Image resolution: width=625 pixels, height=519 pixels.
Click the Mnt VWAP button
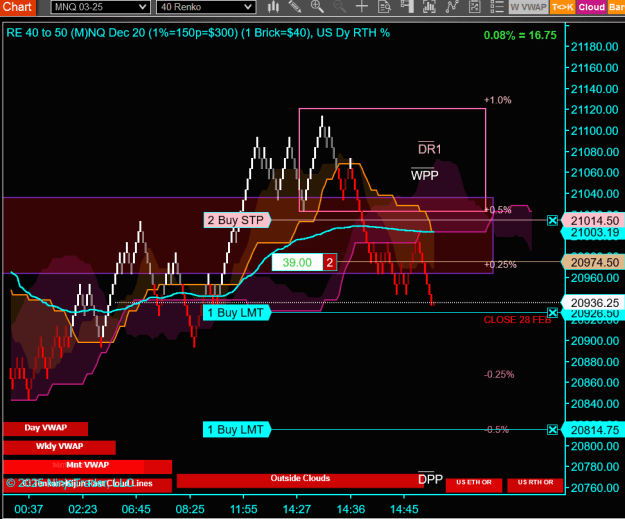[87, 466]
